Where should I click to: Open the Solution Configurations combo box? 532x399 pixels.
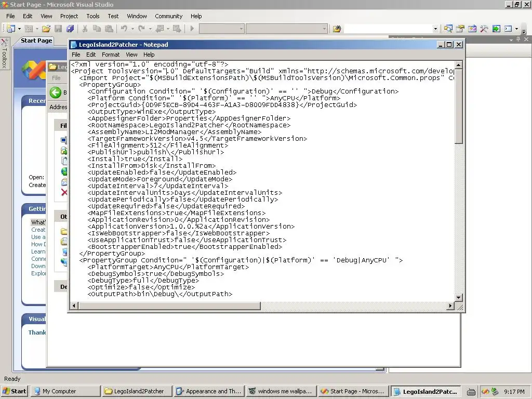pos(221,29)
